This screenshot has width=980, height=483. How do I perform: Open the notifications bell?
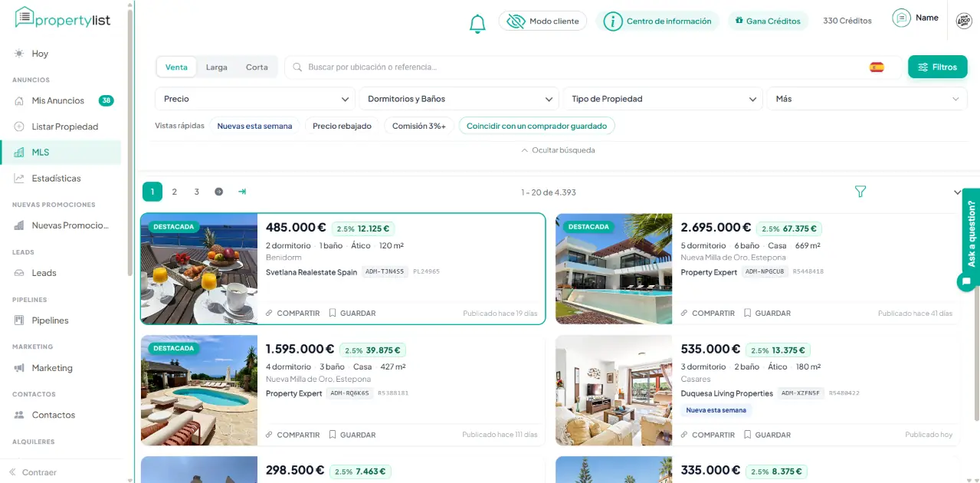[477, 24]
